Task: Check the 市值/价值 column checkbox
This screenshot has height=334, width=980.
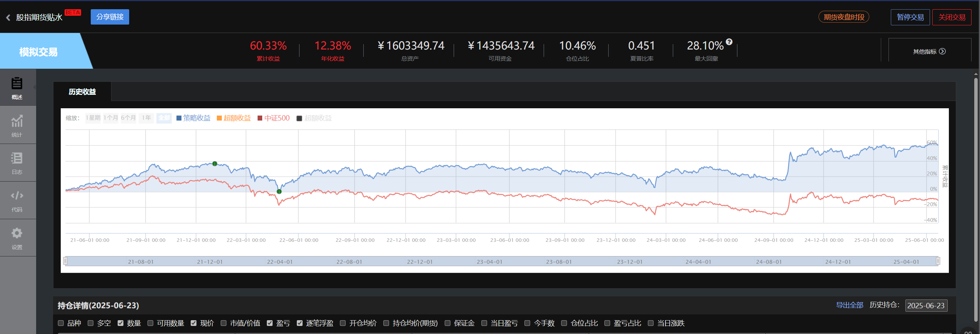Action: (x=224, y=323)
